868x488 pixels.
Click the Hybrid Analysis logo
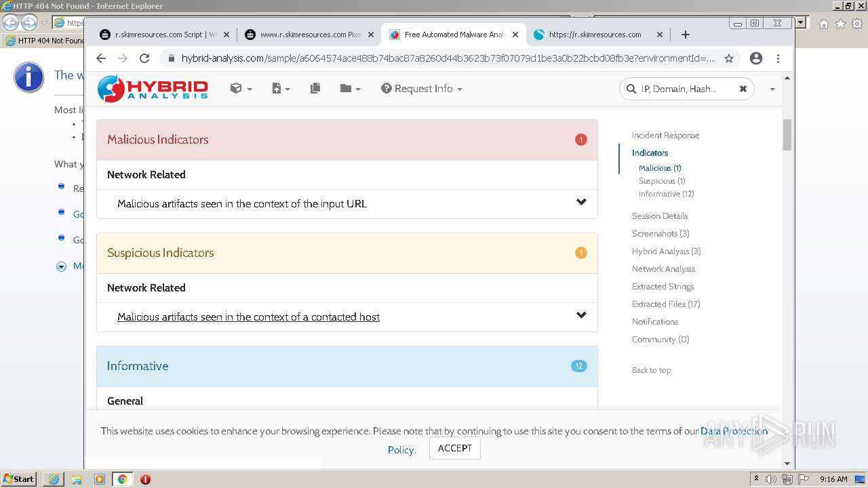coord(153,89)
